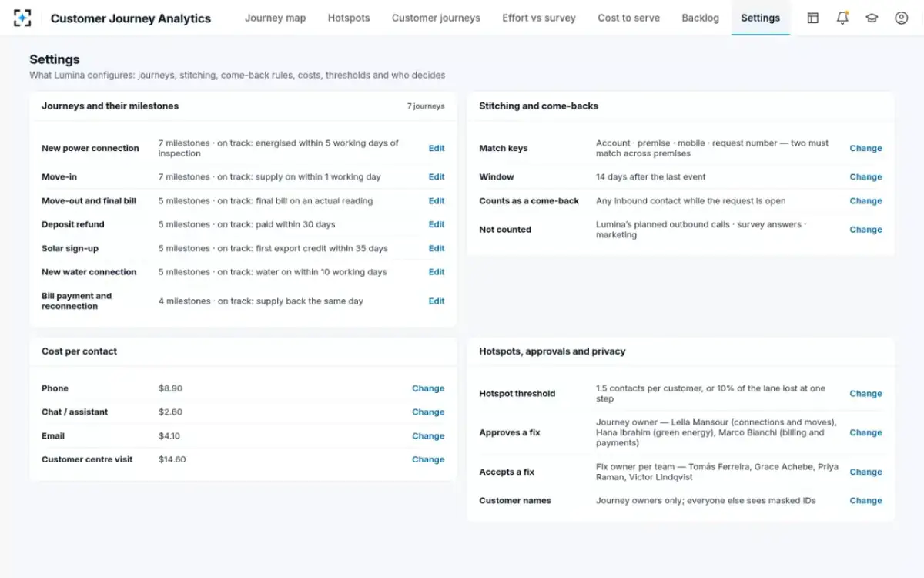
Task: Click 'Customer Journey Analytics' app title
Action: click(131, 18)
